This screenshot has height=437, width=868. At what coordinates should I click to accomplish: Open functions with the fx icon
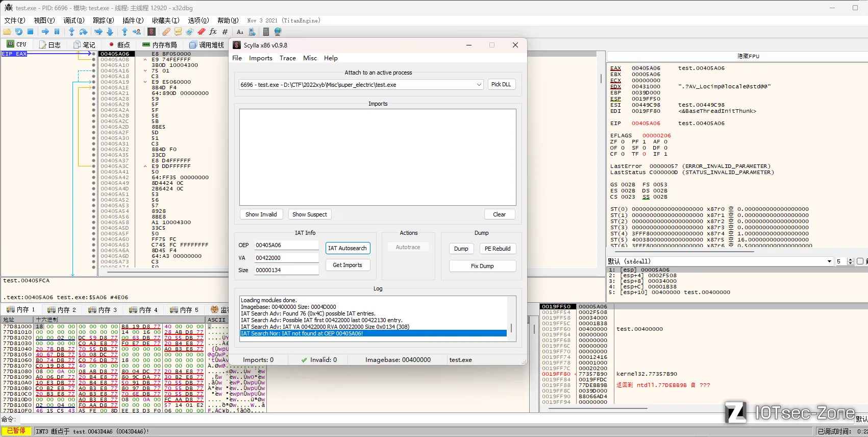tap(213, 32)
